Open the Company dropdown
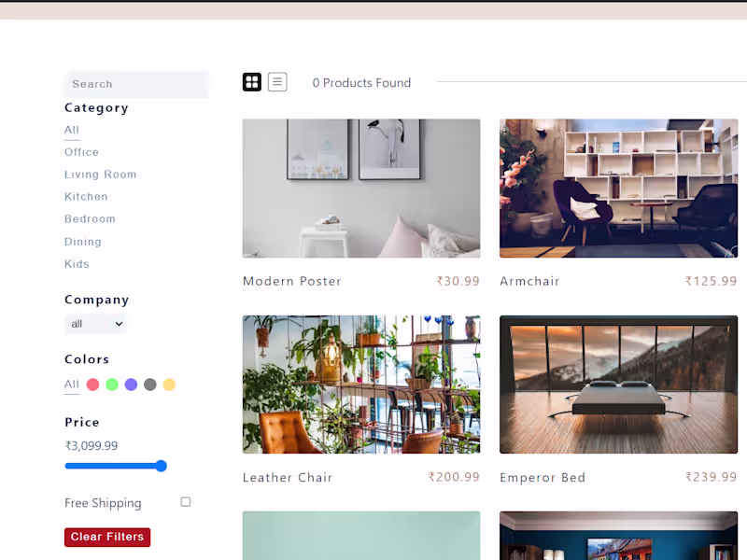The image size is (747, 560). 96,324
